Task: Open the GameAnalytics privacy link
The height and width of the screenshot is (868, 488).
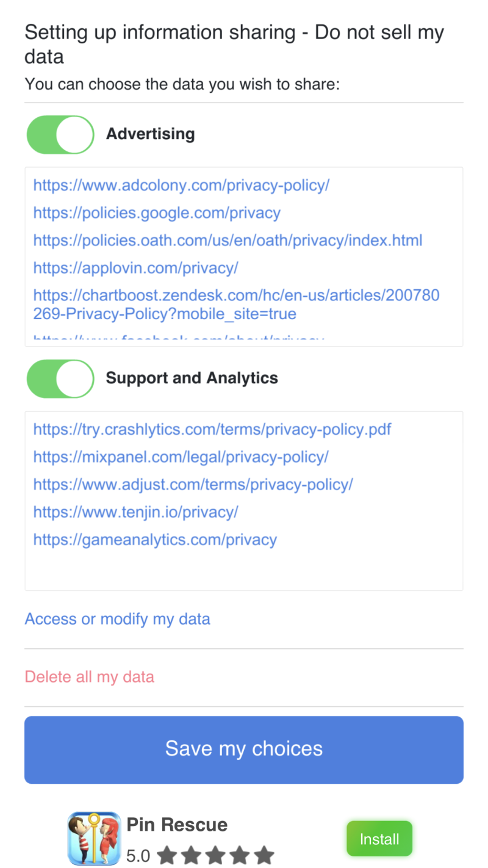Action: point(155,540)
